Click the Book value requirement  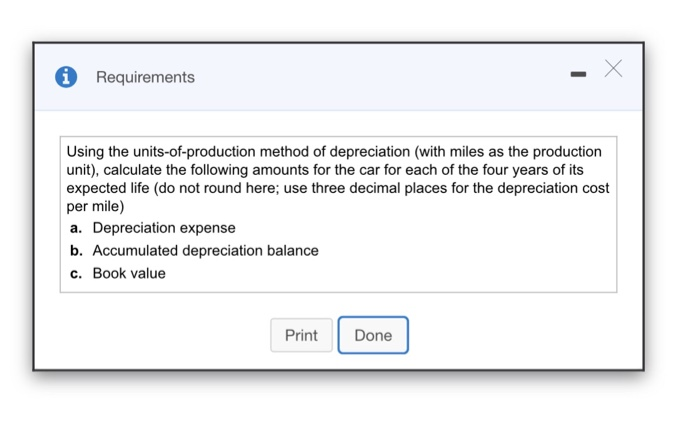(x=129, y=273)
